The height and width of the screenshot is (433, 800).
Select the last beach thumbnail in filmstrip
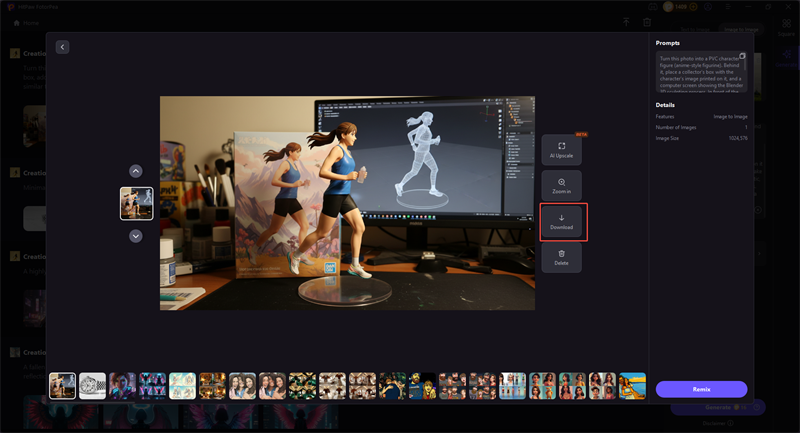coord(633,386)
